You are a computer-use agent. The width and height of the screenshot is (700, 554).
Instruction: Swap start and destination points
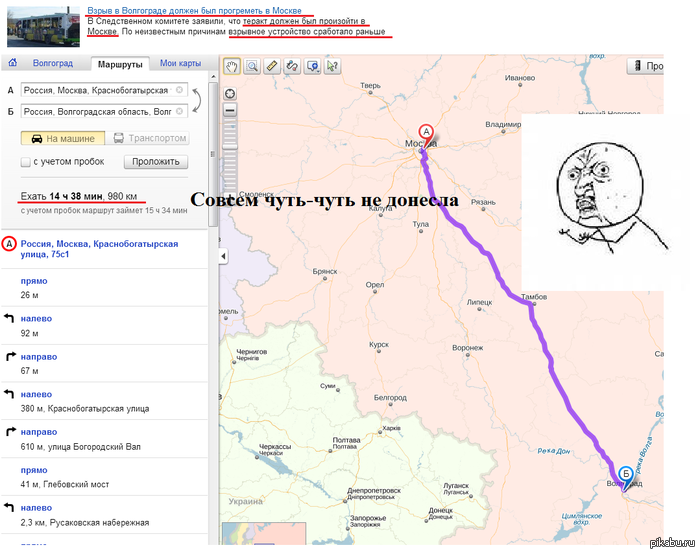point(196,100)
